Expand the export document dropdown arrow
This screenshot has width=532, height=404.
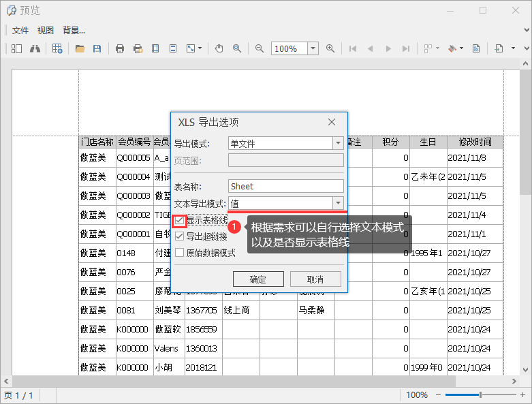(x=513, y=48)
